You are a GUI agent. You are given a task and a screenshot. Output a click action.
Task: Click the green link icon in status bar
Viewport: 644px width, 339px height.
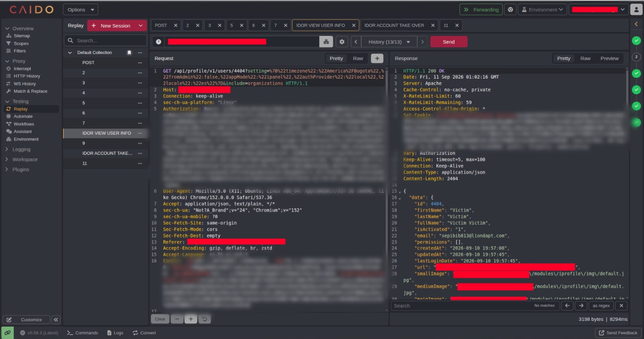[x=7, y=333]
